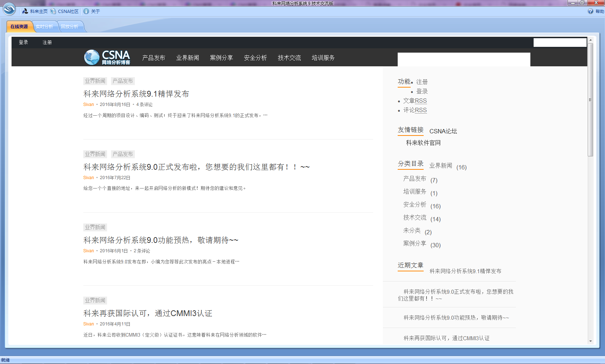Select the 业界新闻 category in sidebar
The width and height of the screenshot is (605, 364).
click(x=441, y=166)
